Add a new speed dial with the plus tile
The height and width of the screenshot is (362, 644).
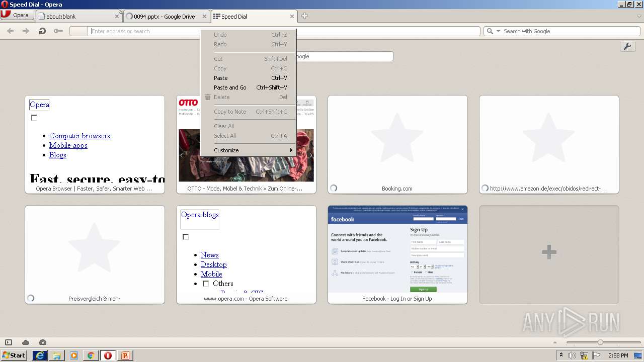[x=549, y=254]
